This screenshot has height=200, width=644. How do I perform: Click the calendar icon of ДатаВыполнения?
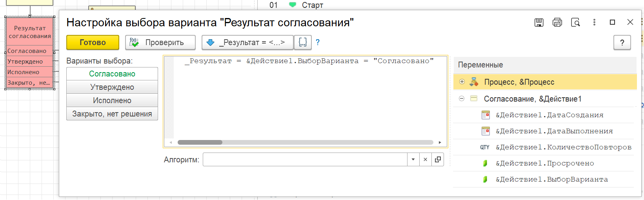pos(486,131)
